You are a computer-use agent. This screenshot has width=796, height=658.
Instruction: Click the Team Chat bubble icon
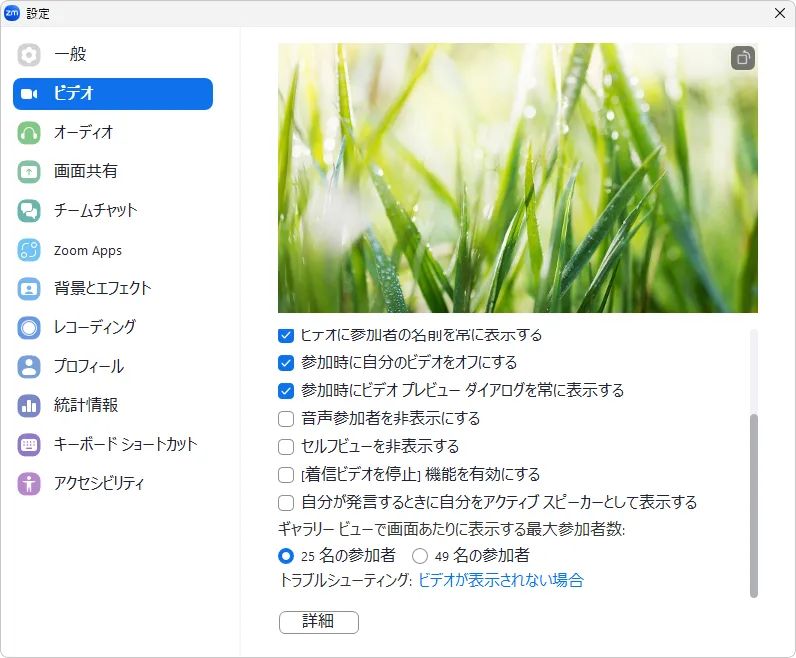coord(29,211)
